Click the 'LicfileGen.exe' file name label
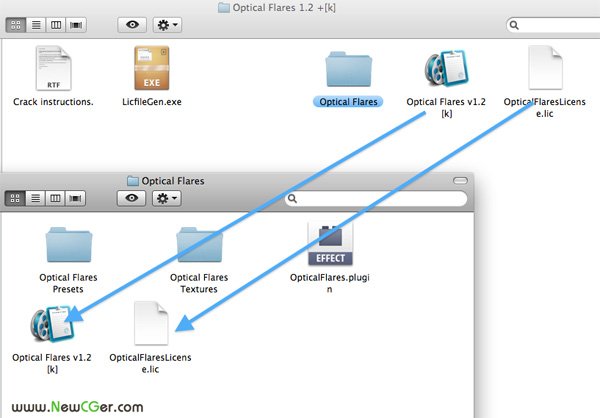Image resolution: width=600 pixels, height=418 pixels. [152, 102]
